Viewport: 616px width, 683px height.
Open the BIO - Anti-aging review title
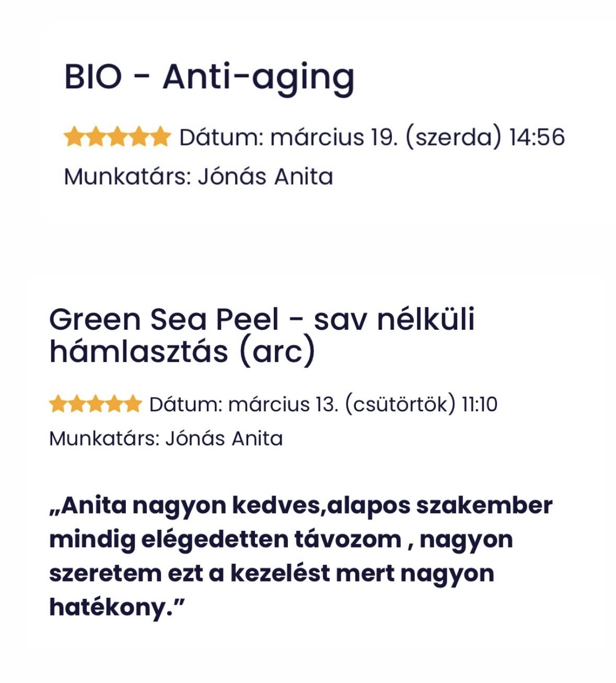tap(209, 77)
